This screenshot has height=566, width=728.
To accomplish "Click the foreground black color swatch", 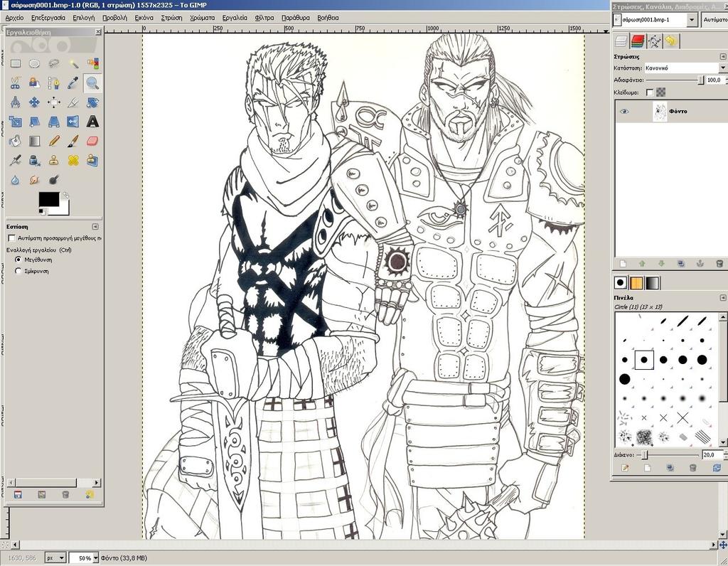I will click(49, 199).
